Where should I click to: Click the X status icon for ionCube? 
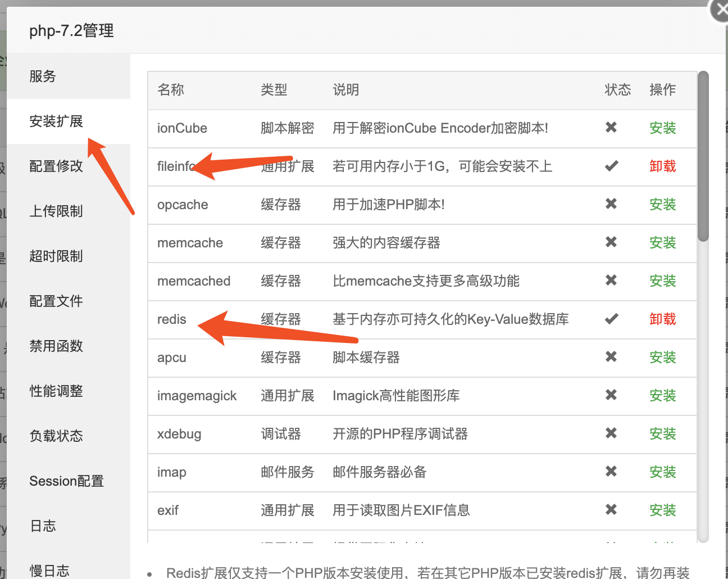(611, 128)
